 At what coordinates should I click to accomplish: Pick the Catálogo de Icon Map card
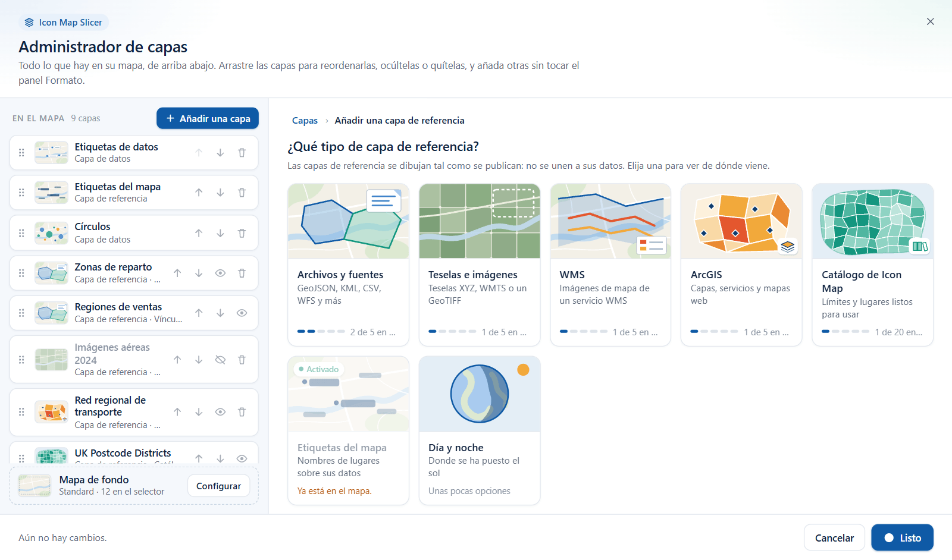point(873,265)
